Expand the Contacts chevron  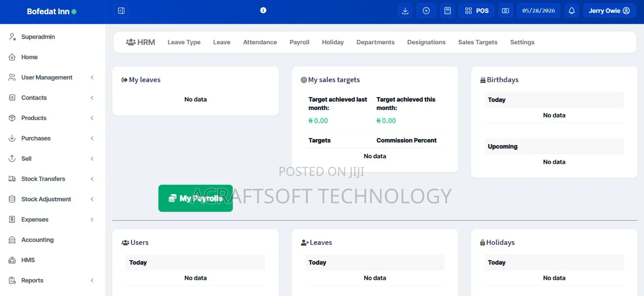(x=92, y=98)
